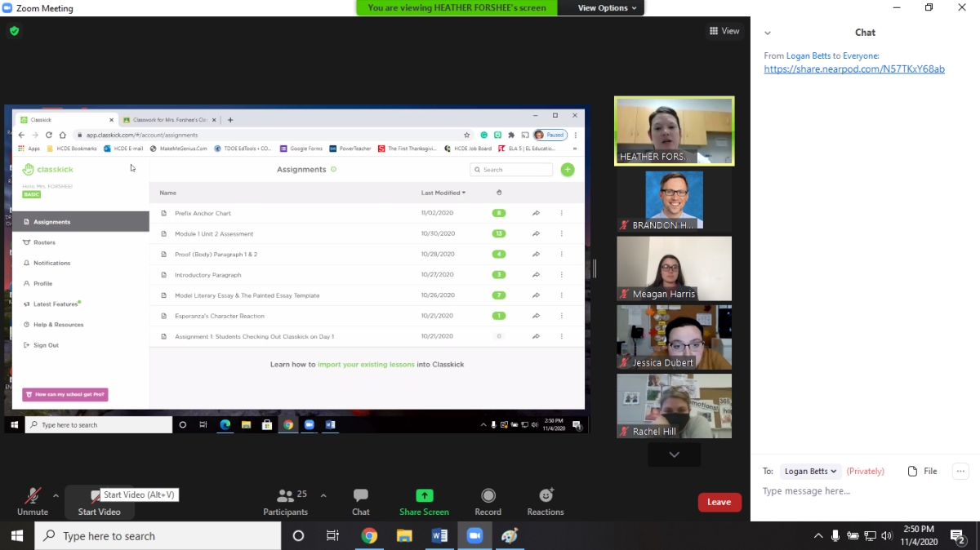Select the Assignments sidebar item in Classkick
This screenshot has width=980, height=550.
point(81,222)
